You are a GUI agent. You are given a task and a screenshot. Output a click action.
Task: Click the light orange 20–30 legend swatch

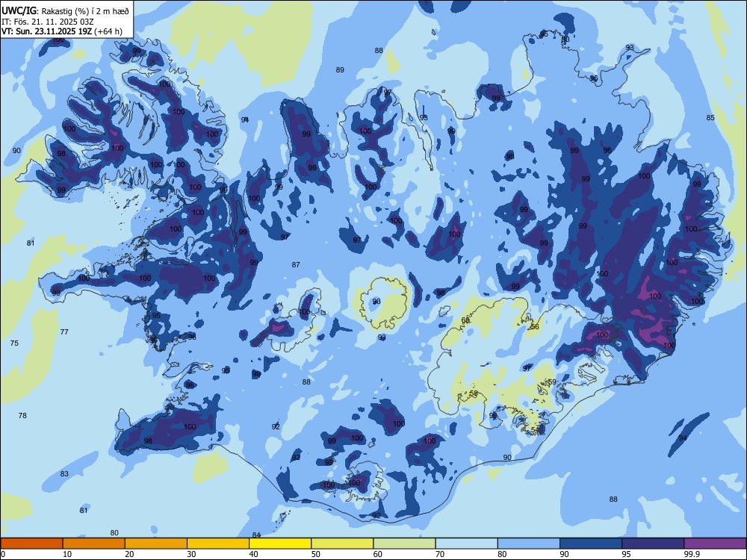156,544
